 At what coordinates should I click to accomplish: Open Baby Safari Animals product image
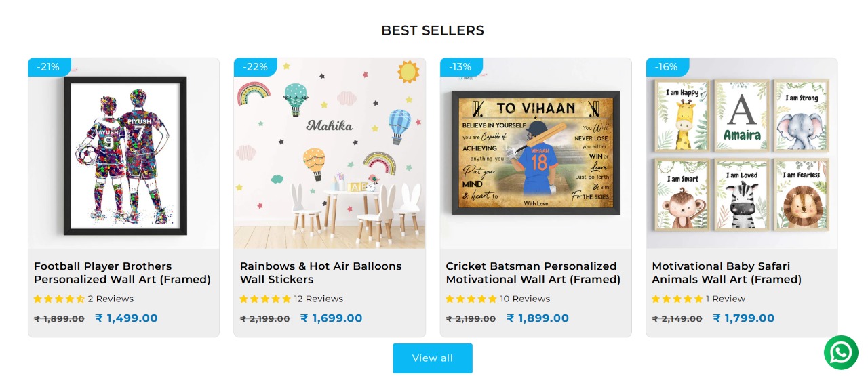(x=742, y=154)
